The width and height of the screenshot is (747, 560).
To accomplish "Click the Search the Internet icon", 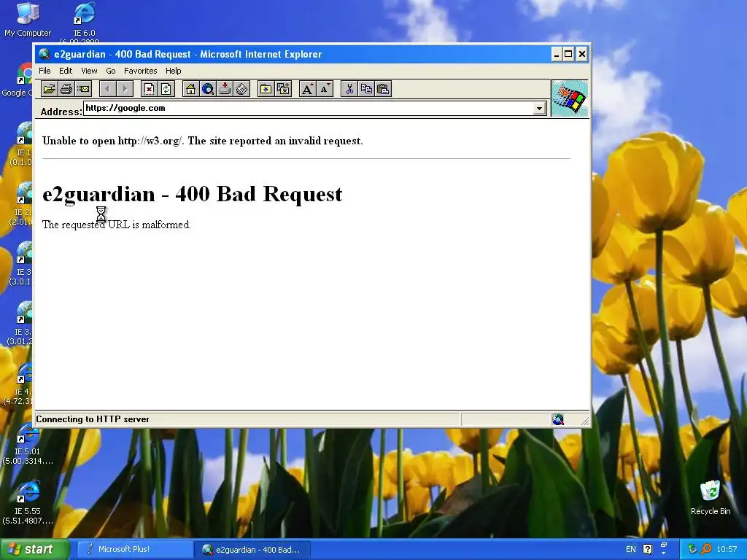I will [208, 89].
